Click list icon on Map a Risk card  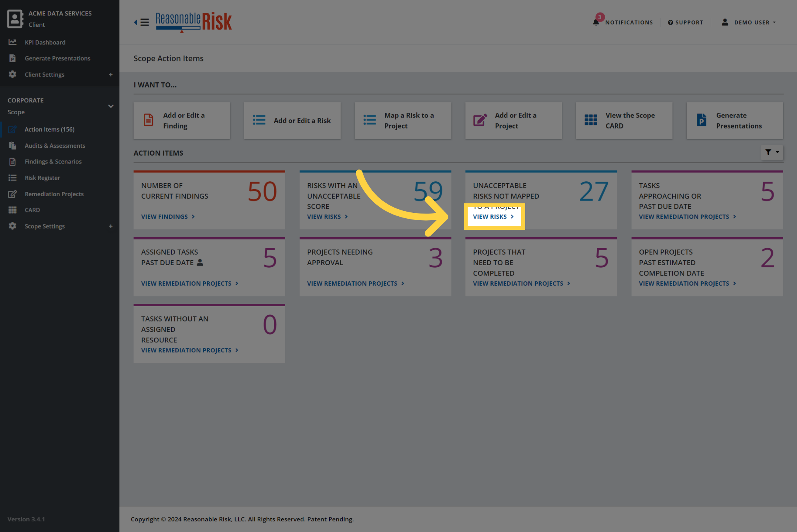click(x=370, y=120)
